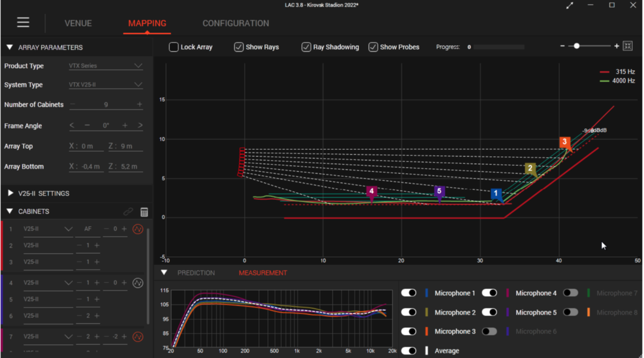644x358 pixels.
Task: Enable the Lock Array checkbox
Action: tap(173, 47)
